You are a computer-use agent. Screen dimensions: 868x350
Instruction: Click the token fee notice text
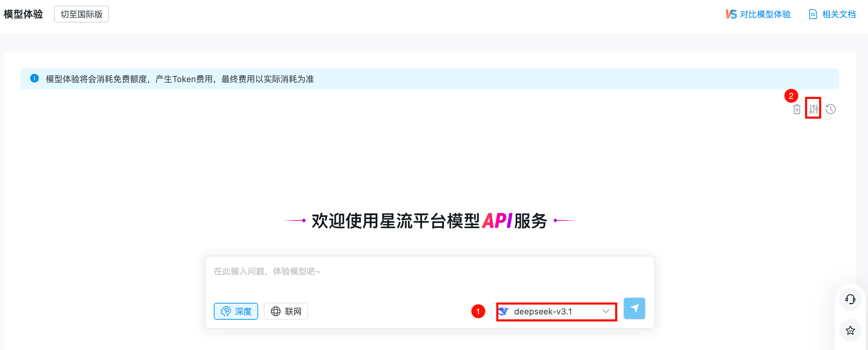180,79
